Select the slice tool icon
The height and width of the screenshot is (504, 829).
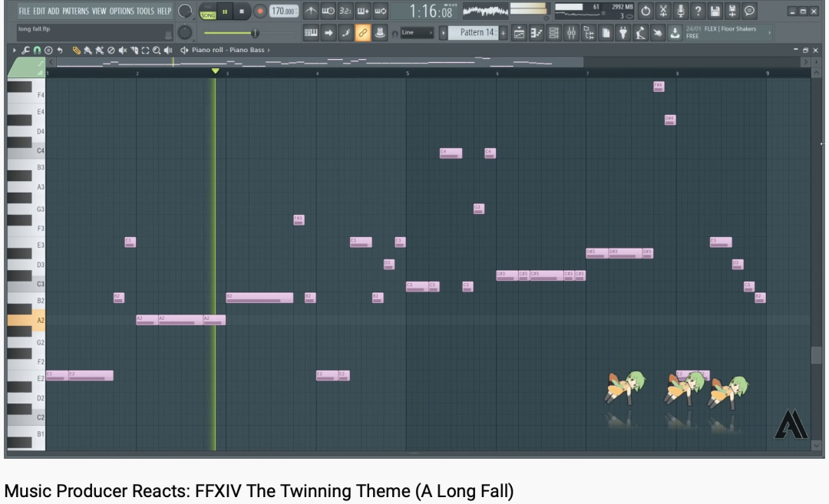[134, 50]
